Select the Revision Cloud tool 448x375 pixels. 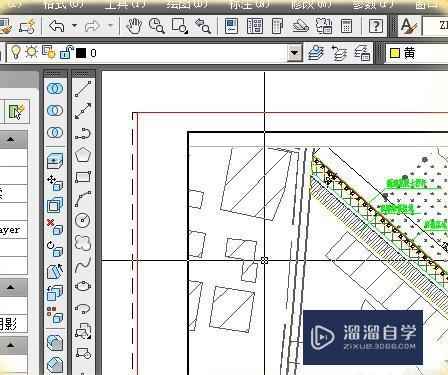(83, 242)
